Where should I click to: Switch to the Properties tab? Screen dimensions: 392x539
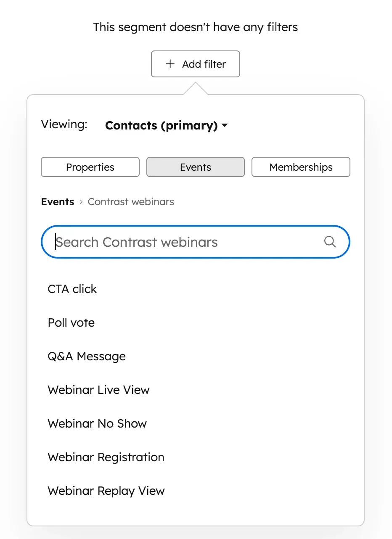pyautogui.click(x=90, y=167)
